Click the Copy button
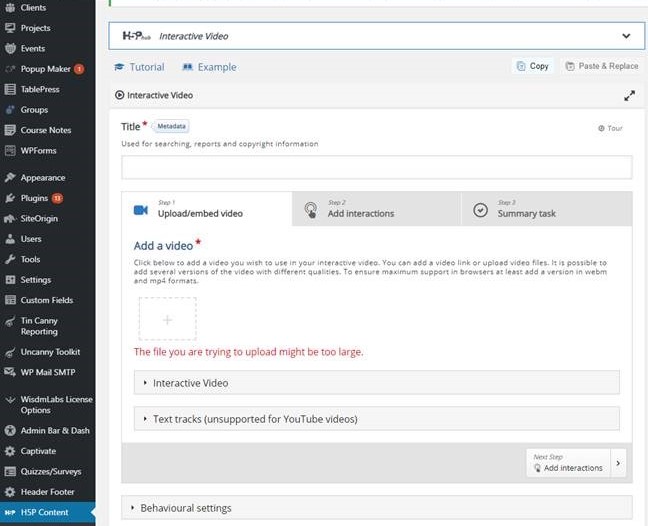This screenshot has width=648, height=526. tap(533, 66)
